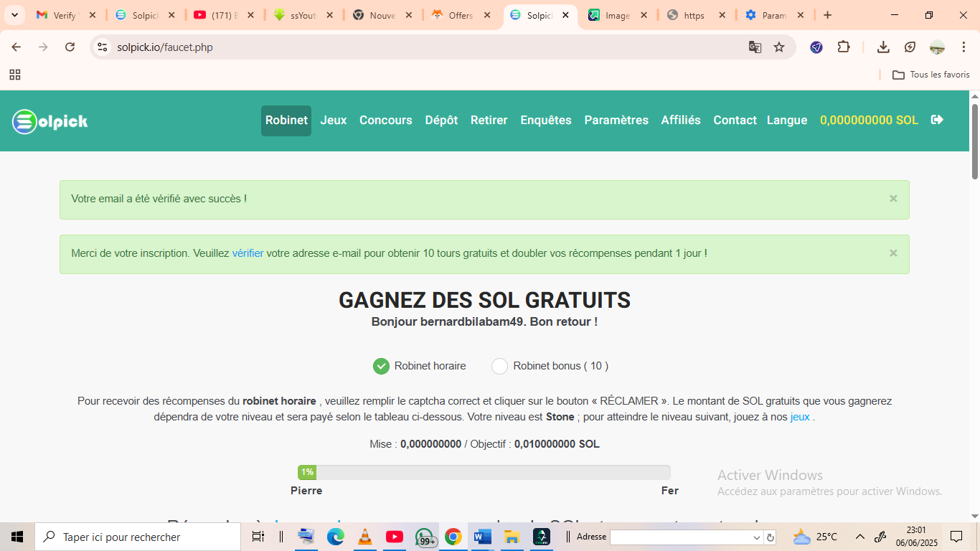This screenshot has width=980, height=551.
Task: Follow the vérifier link in alert
Action: (248, 253)
